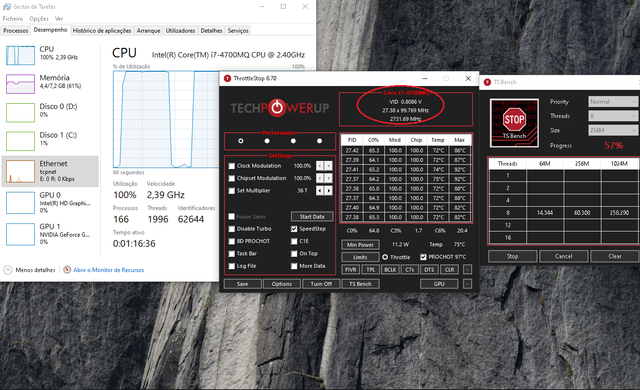Click the ThrottleStop title bar icon
The width and height of the screenshot is (640, 390).
click(x=227, y=78)
